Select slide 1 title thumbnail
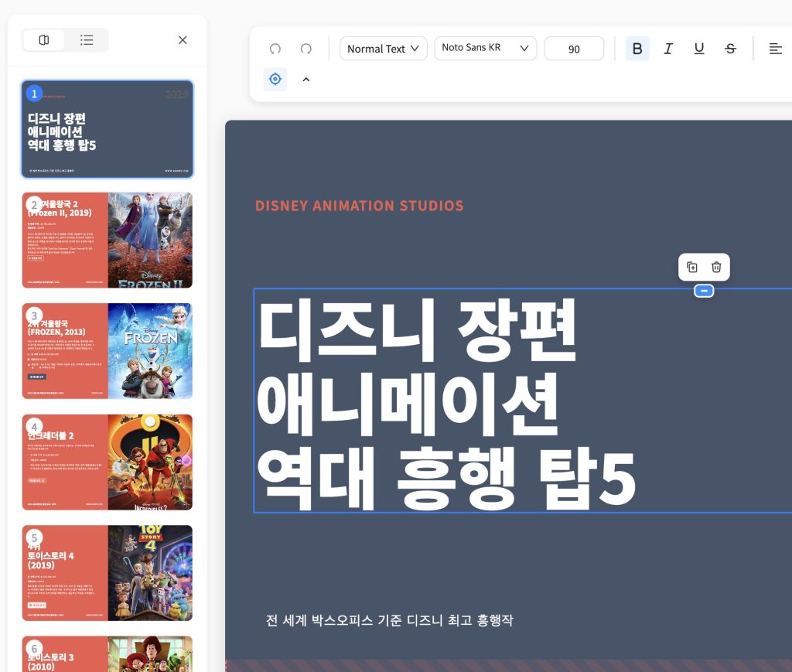Screen dimensions: 792x672 coord(108,129)
